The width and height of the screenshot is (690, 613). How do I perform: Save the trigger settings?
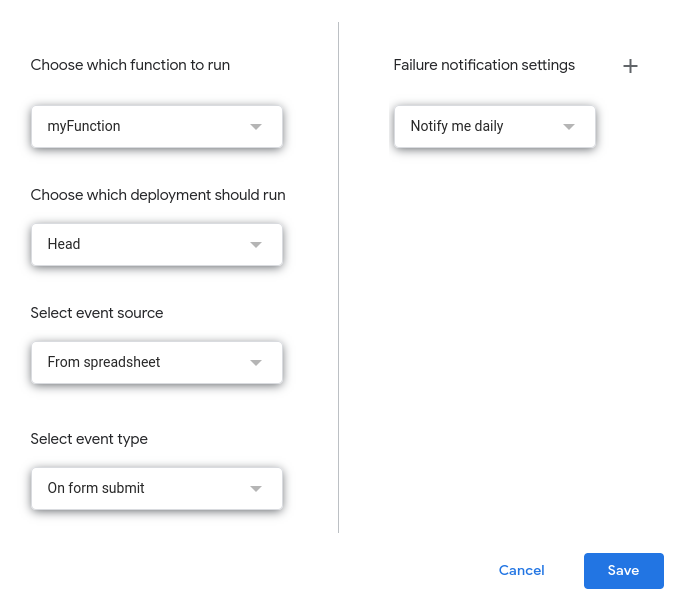pos(623,571)
